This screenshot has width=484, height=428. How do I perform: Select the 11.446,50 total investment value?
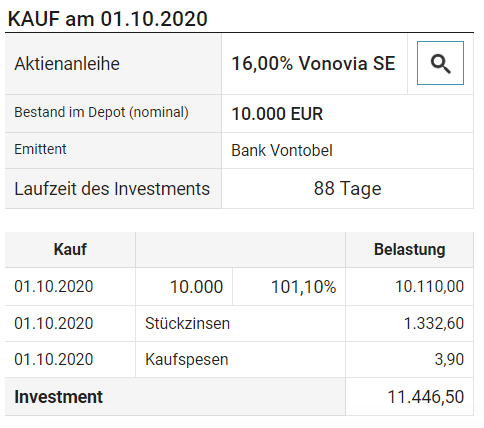pos(426,397)
